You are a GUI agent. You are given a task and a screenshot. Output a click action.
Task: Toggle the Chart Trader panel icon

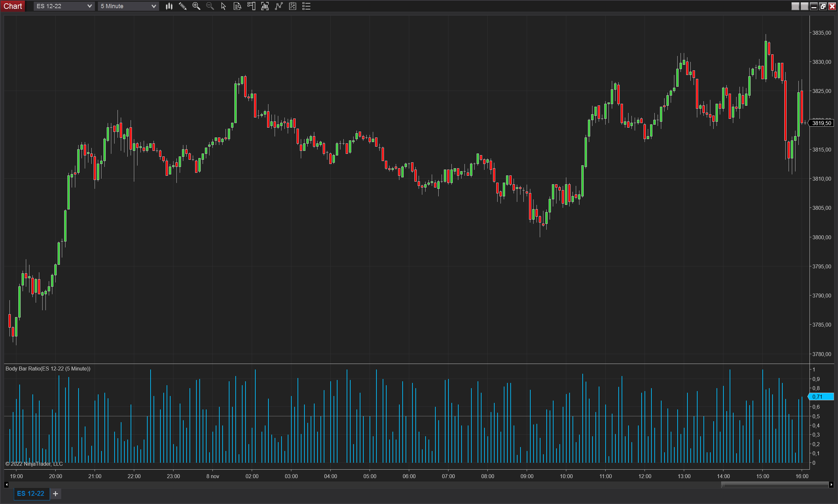pyautogui.click(x=251, y=6)
